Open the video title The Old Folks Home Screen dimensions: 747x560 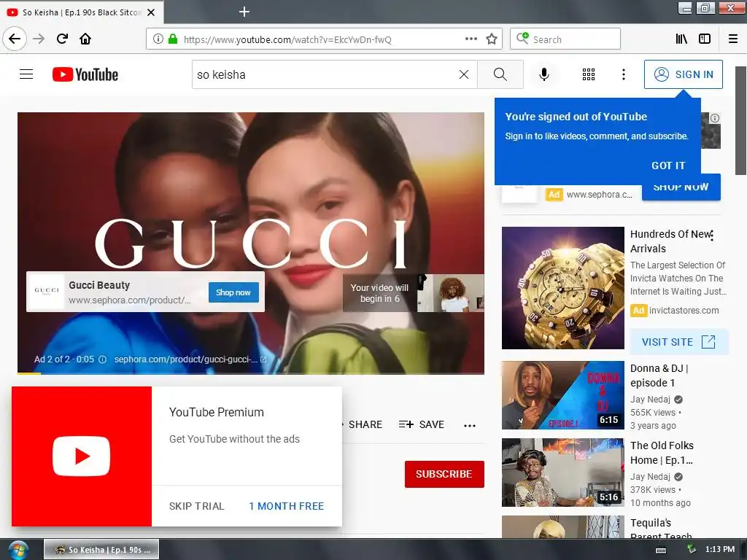(662, 453)
